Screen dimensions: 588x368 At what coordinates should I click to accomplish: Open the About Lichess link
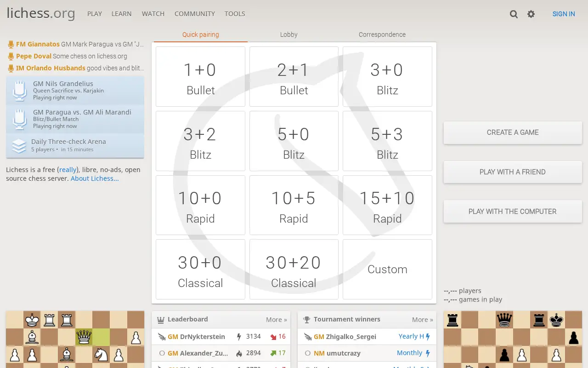tap(95, 178)
